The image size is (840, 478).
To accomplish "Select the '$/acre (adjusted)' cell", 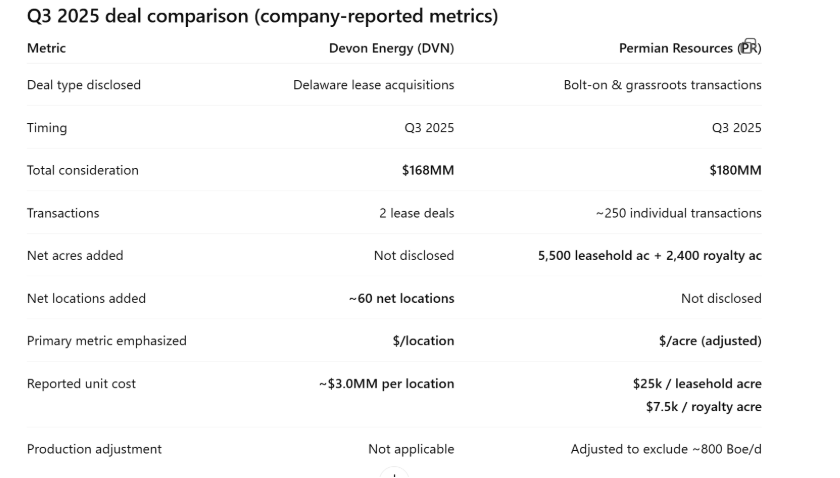I will 710,341.
